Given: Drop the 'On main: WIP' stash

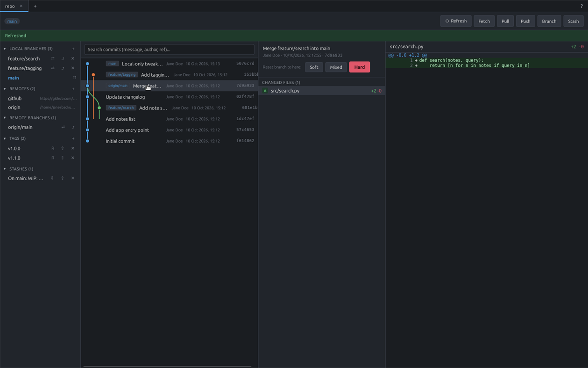Looking at the screenshot, I should pyautogui.click(x=73, y=178).
